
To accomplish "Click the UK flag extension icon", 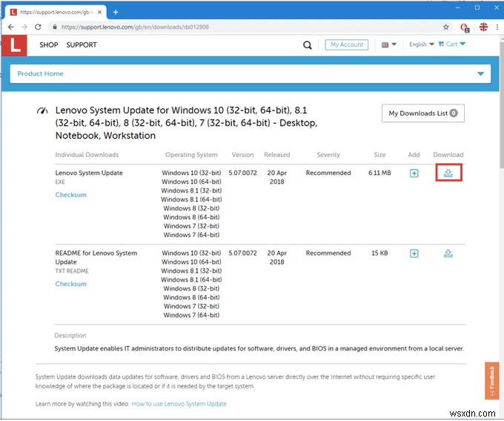I will [483, 27].
